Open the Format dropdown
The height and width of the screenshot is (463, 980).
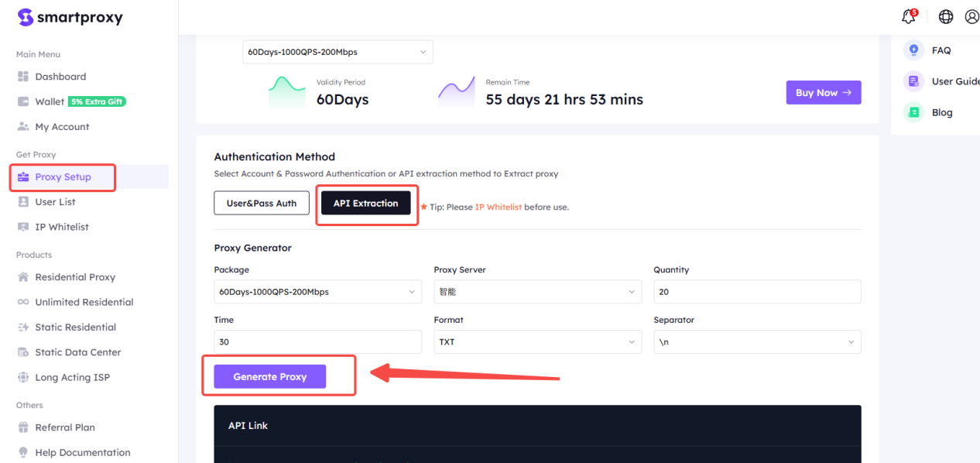click(538, 341)
